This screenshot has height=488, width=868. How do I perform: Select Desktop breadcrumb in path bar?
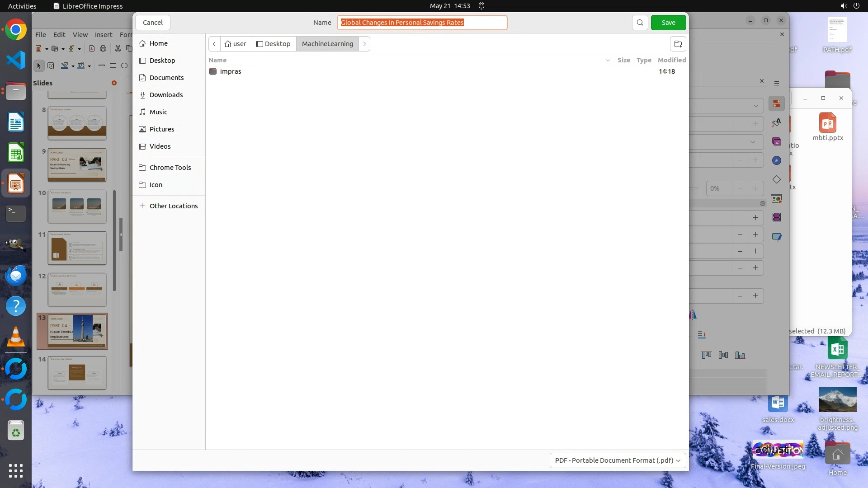click(x=274, y=44)
